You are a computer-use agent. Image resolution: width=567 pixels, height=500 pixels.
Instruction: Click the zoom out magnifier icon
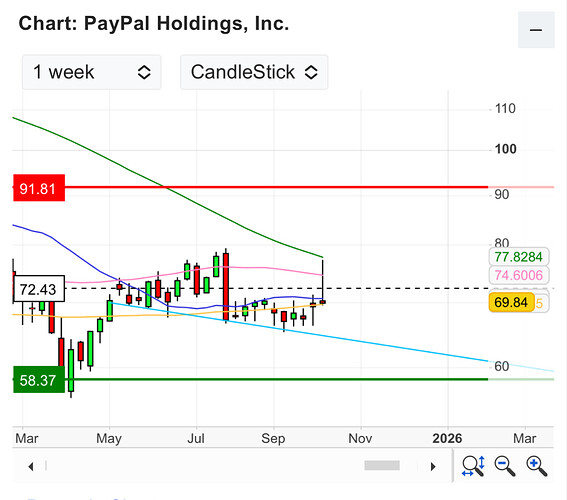[505, 466]
